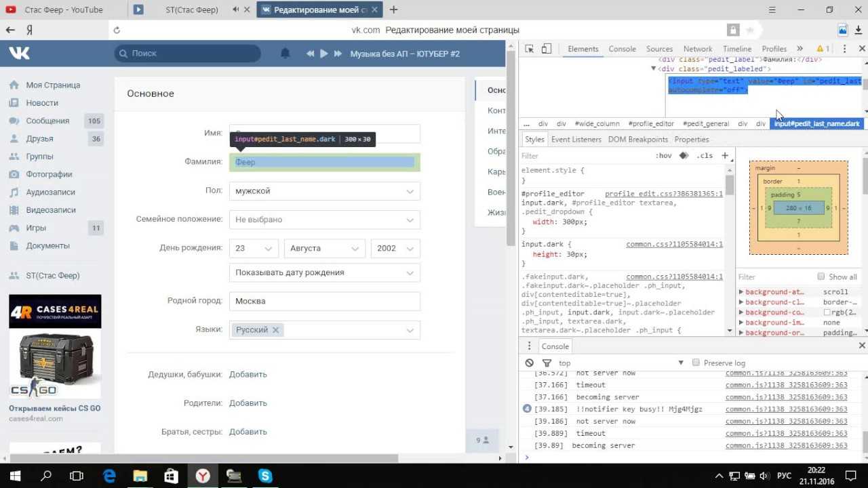Open the console drawer menu dots
This screenshot has width=868, height=488.
[530, 346]
